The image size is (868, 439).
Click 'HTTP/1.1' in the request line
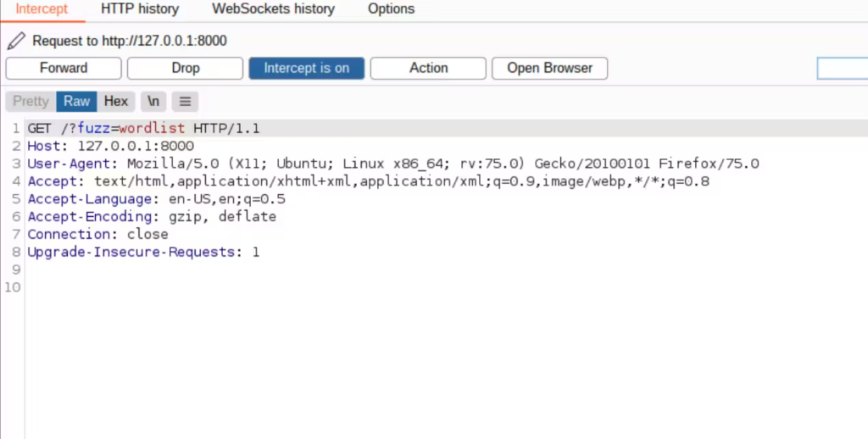(226, 129)
